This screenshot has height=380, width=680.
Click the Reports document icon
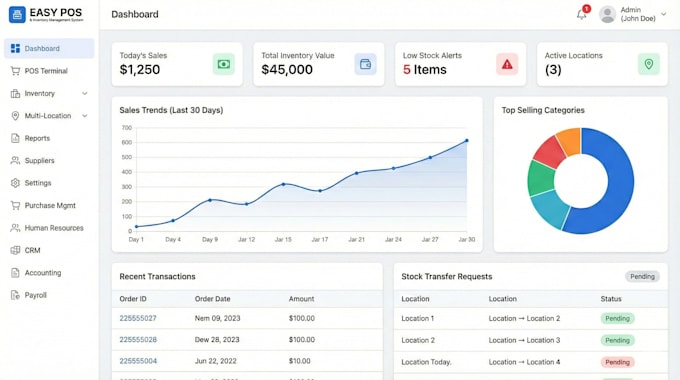15,138
